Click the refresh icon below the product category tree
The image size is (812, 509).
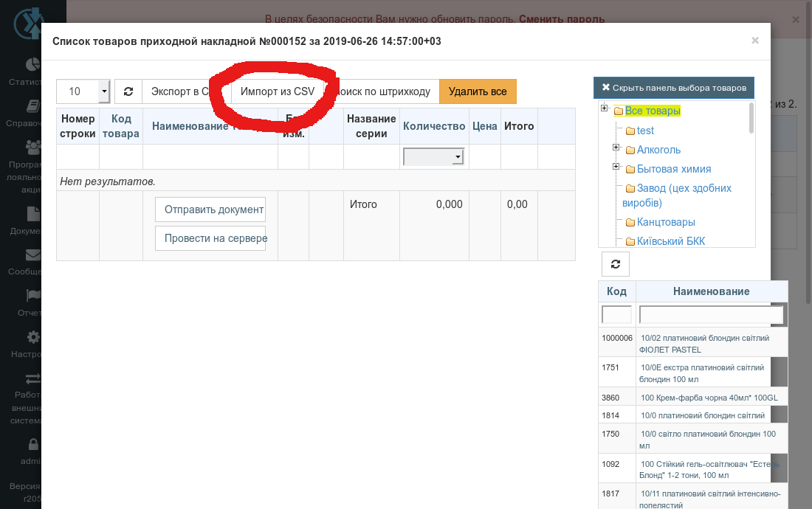click(x=615, y=264)
